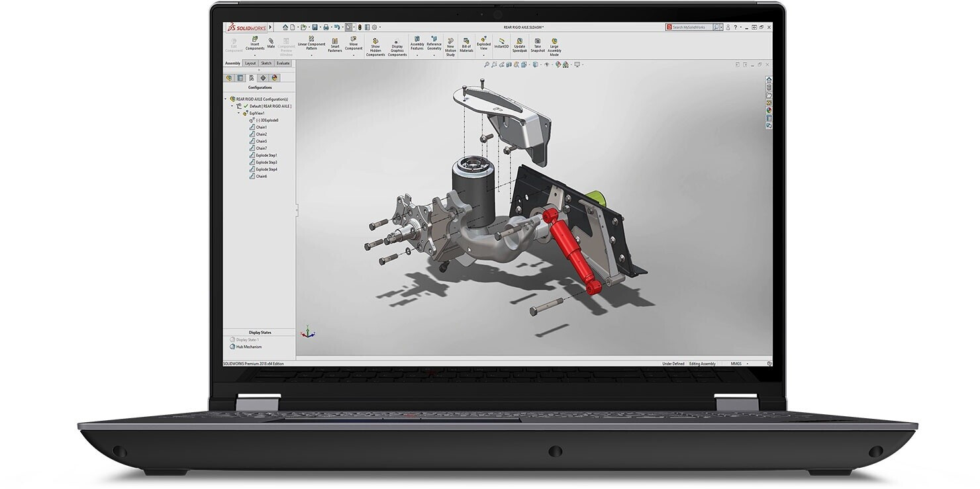Open Smart Fasteners tool
980x489 pixels.
335,44
